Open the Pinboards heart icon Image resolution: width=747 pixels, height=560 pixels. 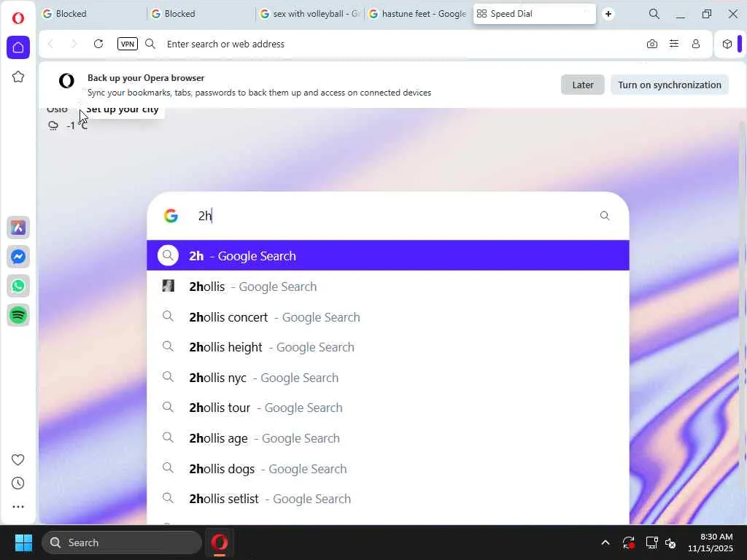point(18,459)
